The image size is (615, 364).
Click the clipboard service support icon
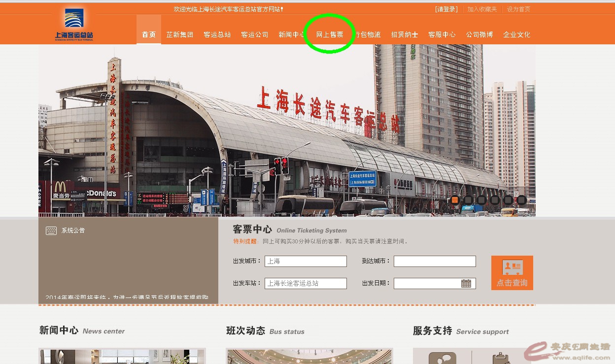tap(500, 358)
